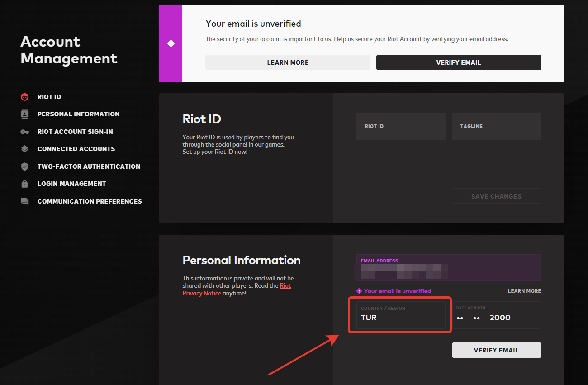Click the Login Management padlock icon
Image resolution: width=588 pixels, height=385 pixels.
(x=25, y=184)
